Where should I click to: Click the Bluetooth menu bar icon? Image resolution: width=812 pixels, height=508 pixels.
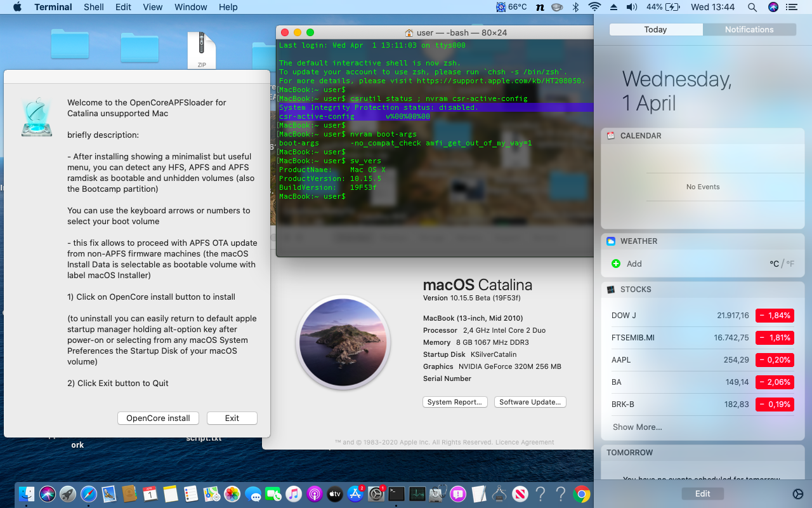[576, 7]
